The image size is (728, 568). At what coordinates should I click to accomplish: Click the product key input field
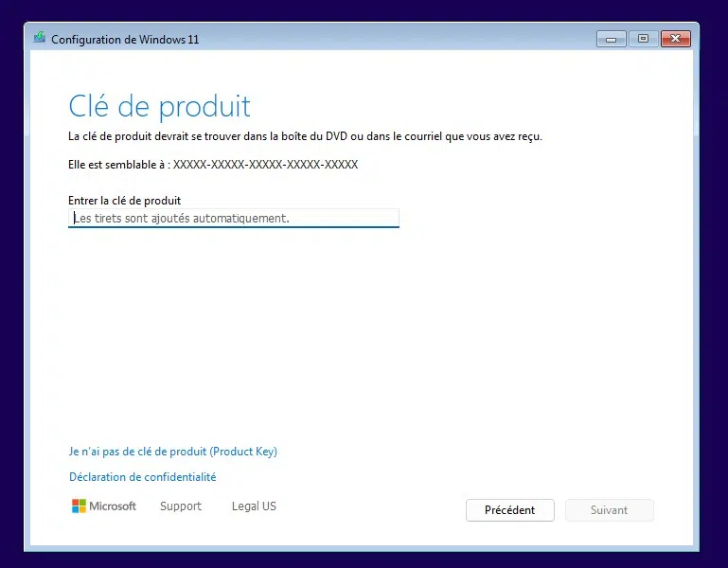point(234,218)
